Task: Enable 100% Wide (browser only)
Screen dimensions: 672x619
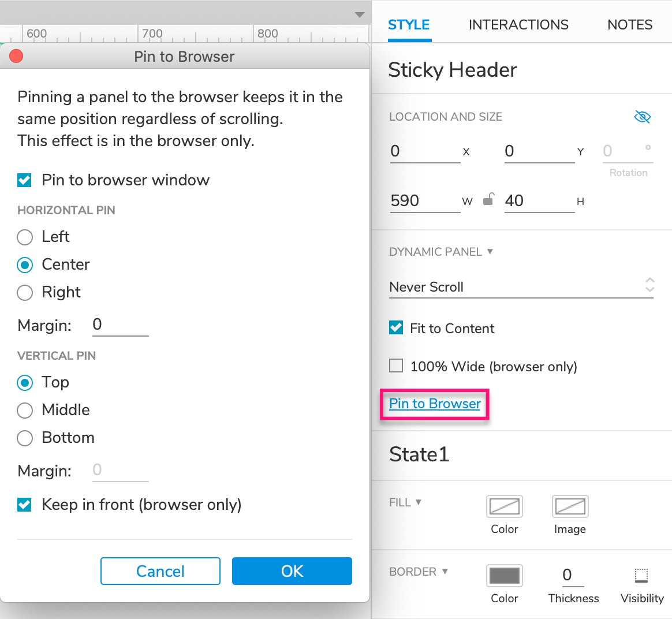Action: pos(396,366)
